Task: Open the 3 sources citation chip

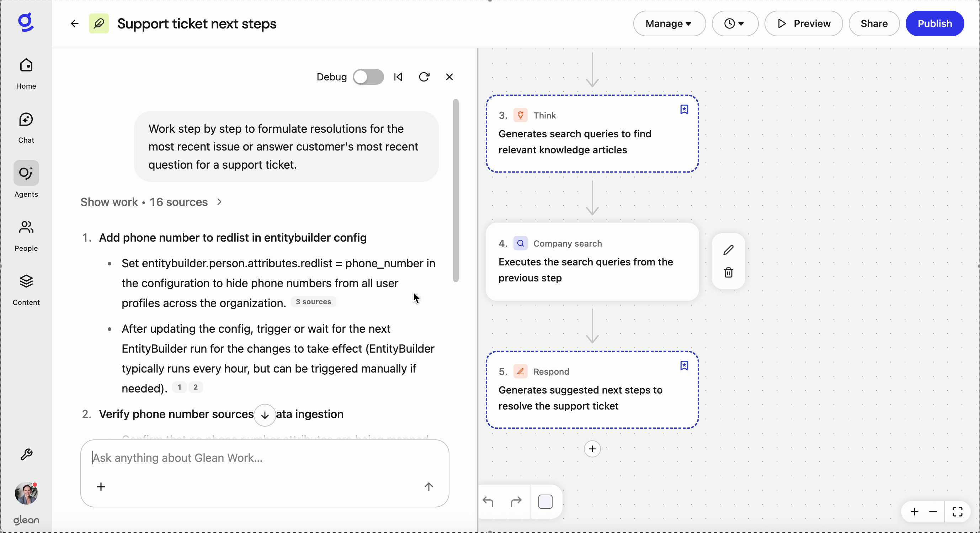Action: pyautogui.click(x=313, y=301)
